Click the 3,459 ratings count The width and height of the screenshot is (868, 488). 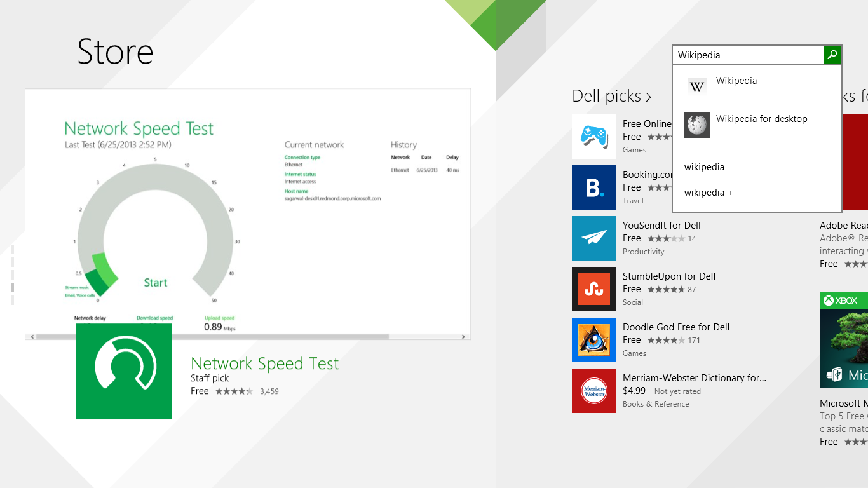coord(269,391)
